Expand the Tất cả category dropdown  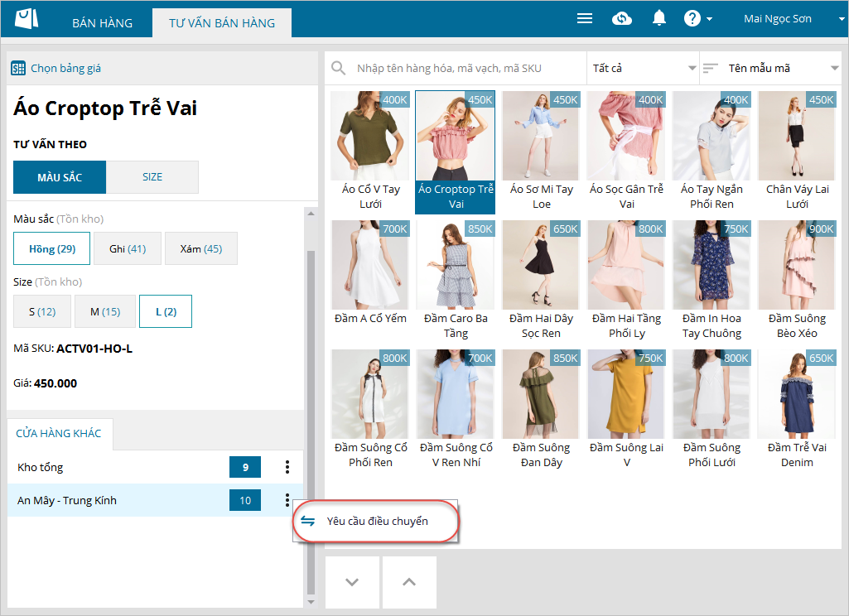pyautogui.click(x=643, y=68)
